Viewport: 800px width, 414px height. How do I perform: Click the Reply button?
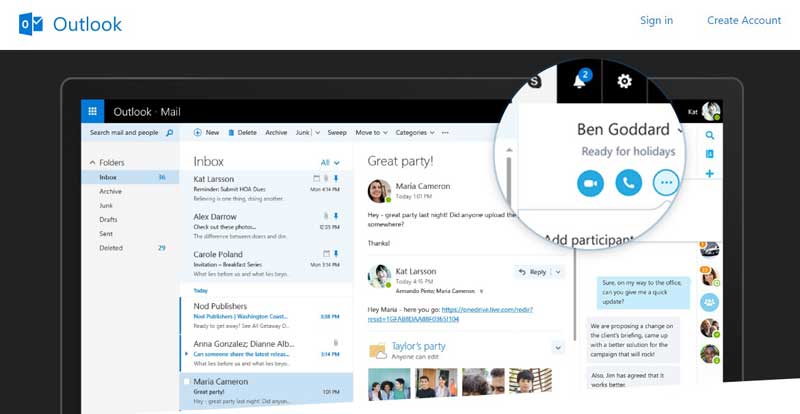532,272
